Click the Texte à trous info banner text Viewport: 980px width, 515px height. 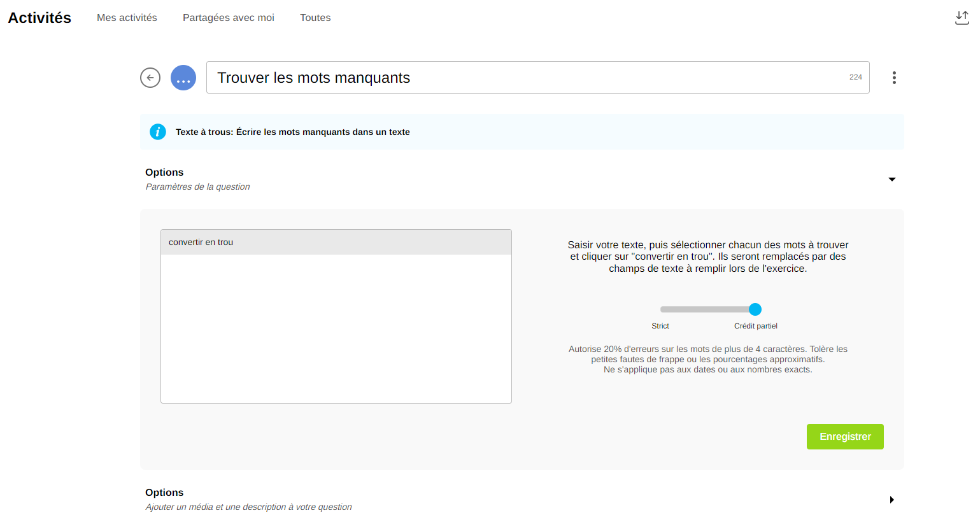(293, 132)
